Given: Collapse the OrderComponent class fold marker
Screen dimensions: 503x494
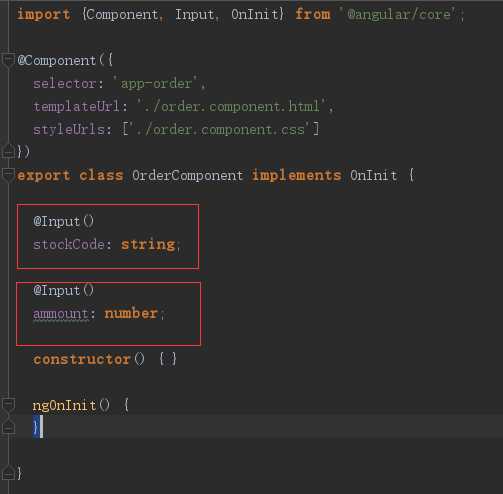Looking at the screenshot, I should pyautogui.click(x=8, y=174).
